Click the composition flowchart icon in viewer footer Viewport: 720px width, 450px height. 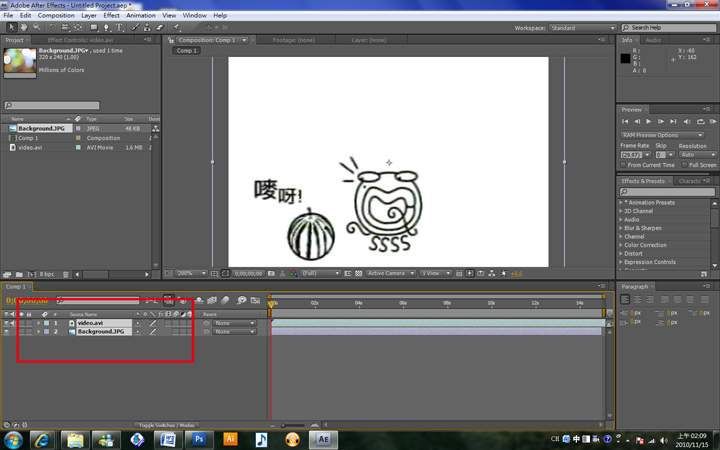(492, 273)
